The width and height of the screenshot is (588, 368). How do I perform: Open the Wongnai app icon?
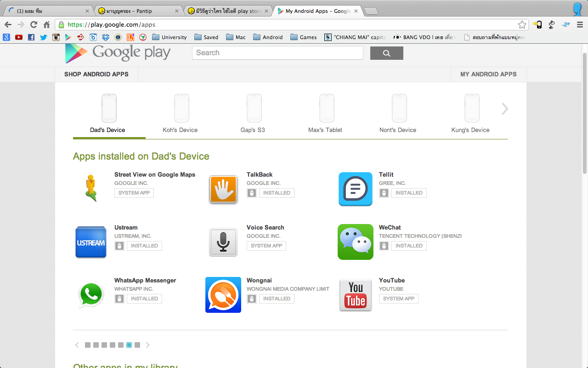pyautogui.click(x=223, y=295)
